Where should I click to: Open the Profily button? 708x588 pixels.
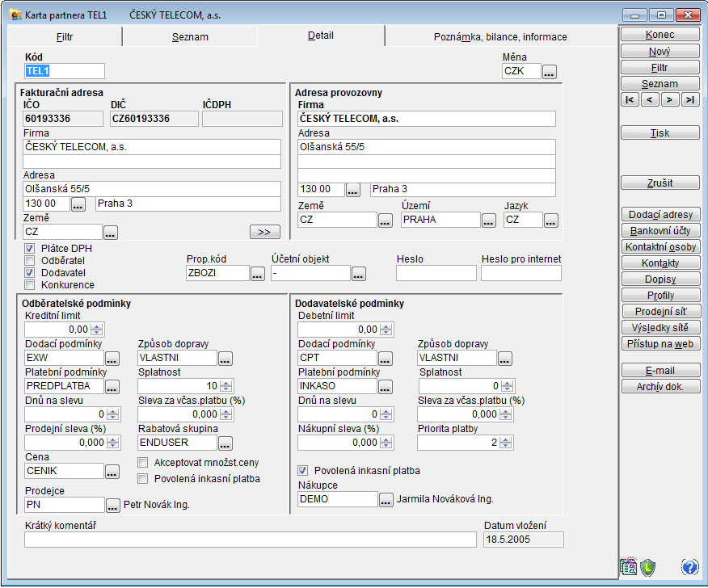coord(661,296)
